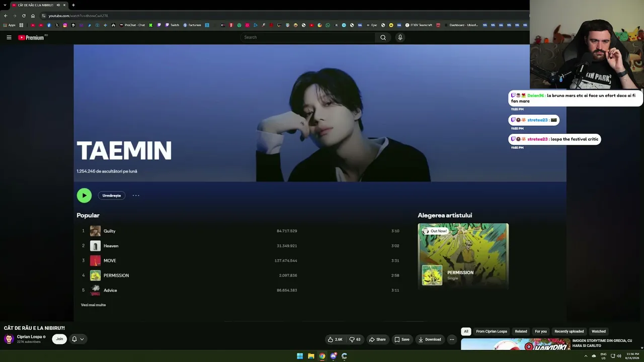Viewport: 644px width, 362px height.
Task: Save the video to a playlist
Action: (x=401, y=339)
